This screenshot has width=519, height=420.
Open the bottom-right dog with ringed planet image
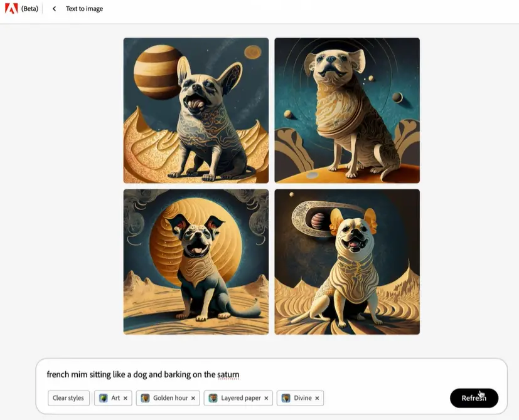(x=347, y=262)
